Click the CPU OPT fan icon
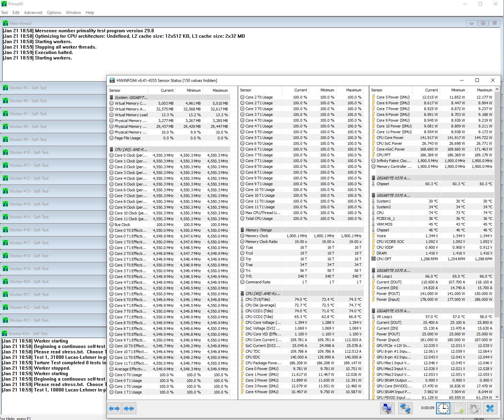 coord(373,259)
